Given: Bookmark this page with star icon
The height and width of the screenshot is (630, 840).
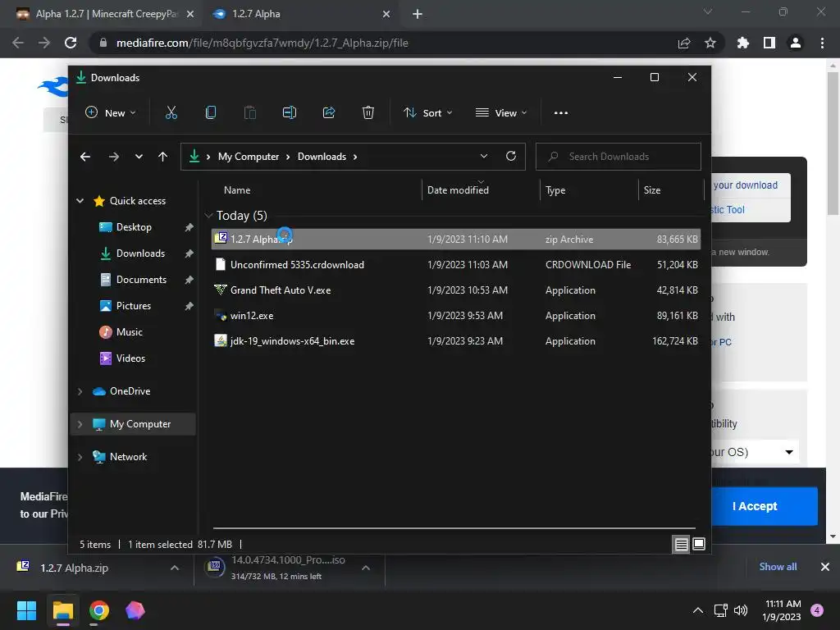Looking at the screenshot, I should point(710,43).
